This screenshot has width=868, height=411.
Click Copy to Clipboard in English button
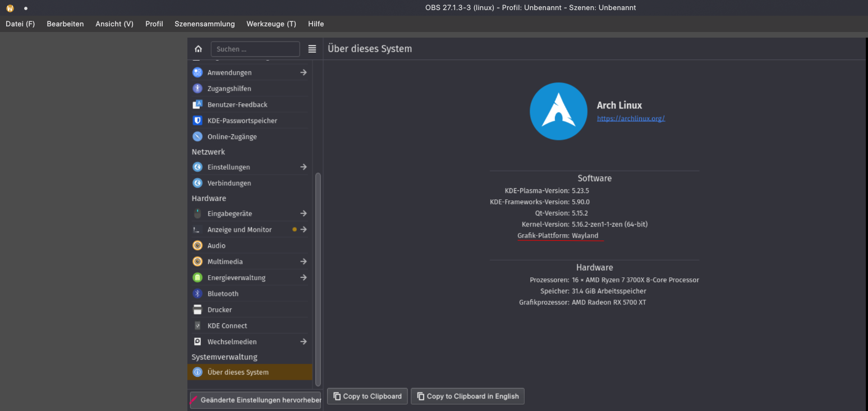[467, 396]
